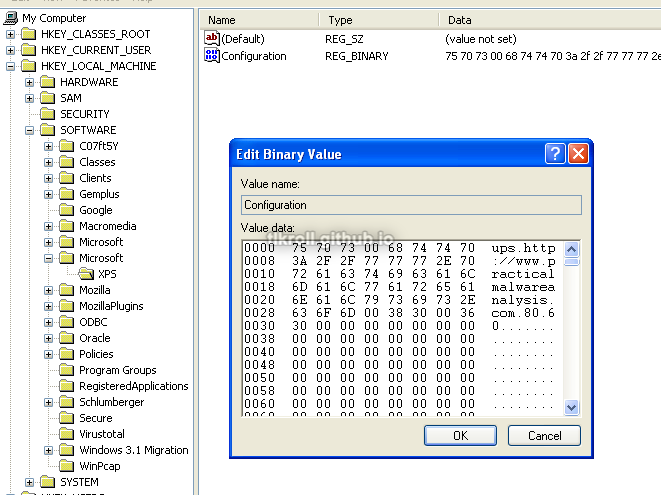
Task: Select the SECURITY key in tree
Action: click(84, 114)
